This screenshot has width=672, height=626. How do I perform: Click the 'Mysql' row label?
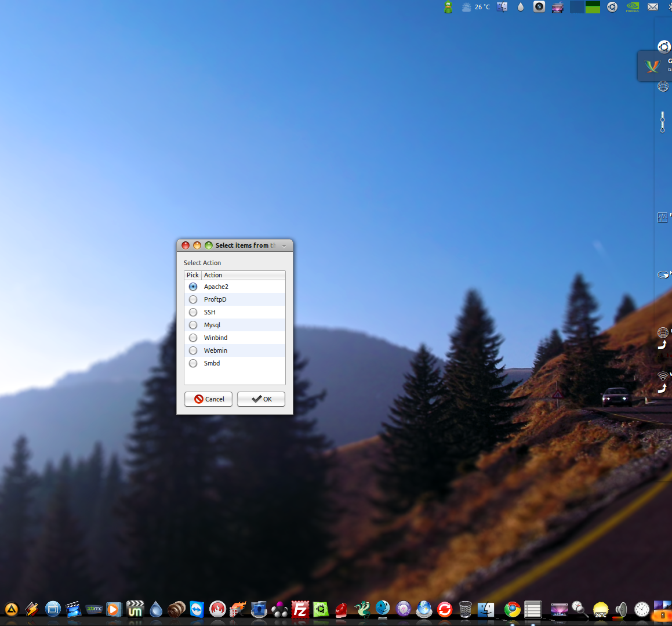(x=212, y=325)
